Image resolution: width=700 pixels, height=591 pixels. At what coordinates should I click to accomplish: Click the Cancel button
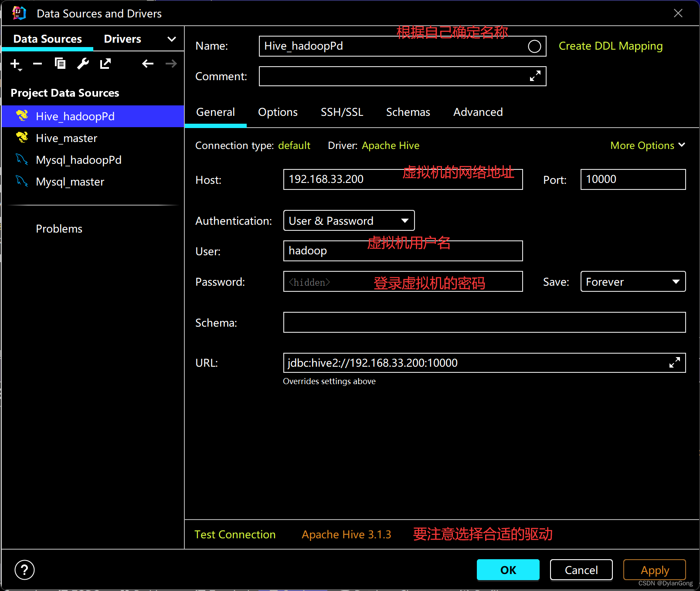[581, 570]
